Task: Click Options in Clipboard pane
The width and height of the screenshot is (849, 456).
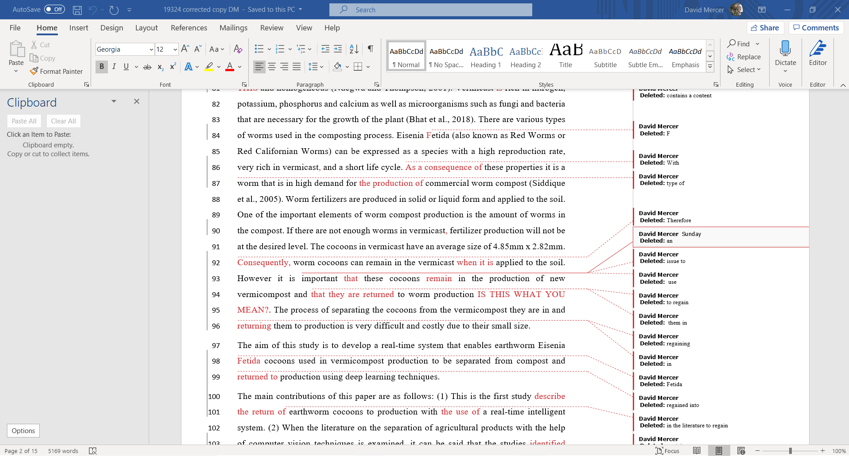Action: [x=23, y=431]
